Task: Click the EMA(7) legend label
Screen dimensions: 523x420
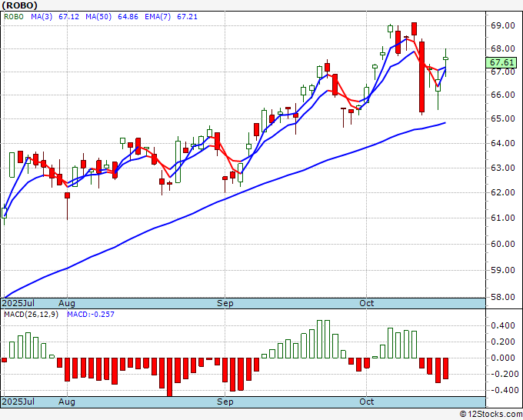Action: click(x=158, y=17)
